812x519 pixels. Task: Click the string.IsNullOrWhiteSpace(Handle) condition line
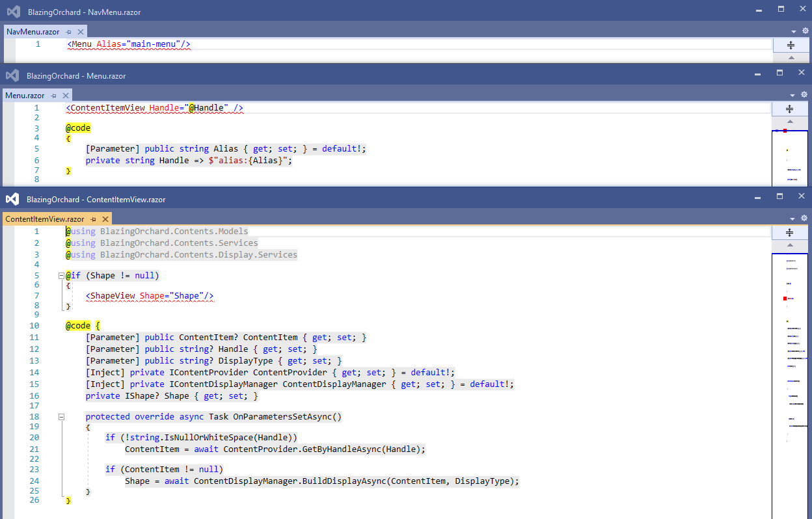point(201,438)
